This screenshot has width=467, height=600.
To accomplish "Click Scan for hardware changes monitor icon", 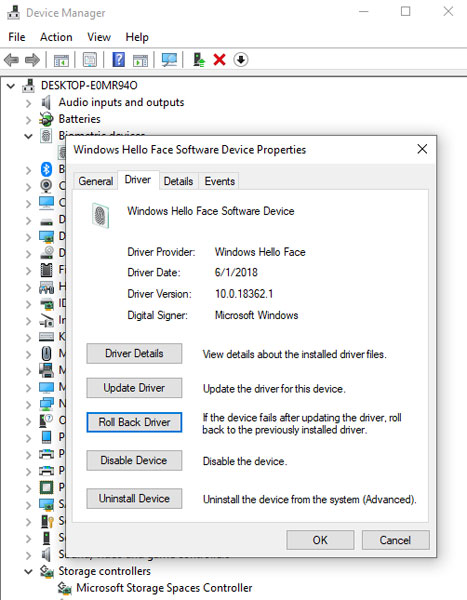I will [169, 60].
